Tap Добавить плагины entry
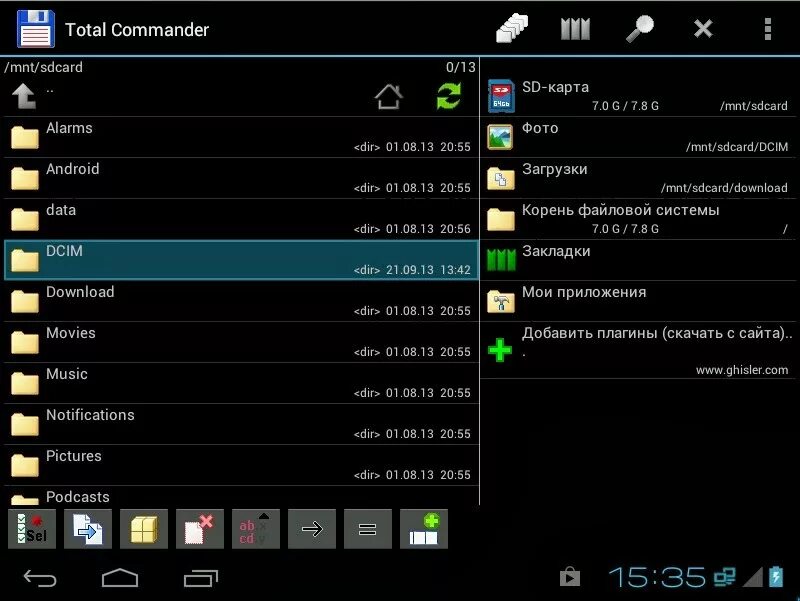This screenshot has width=800, height=601. click(638, 350)
